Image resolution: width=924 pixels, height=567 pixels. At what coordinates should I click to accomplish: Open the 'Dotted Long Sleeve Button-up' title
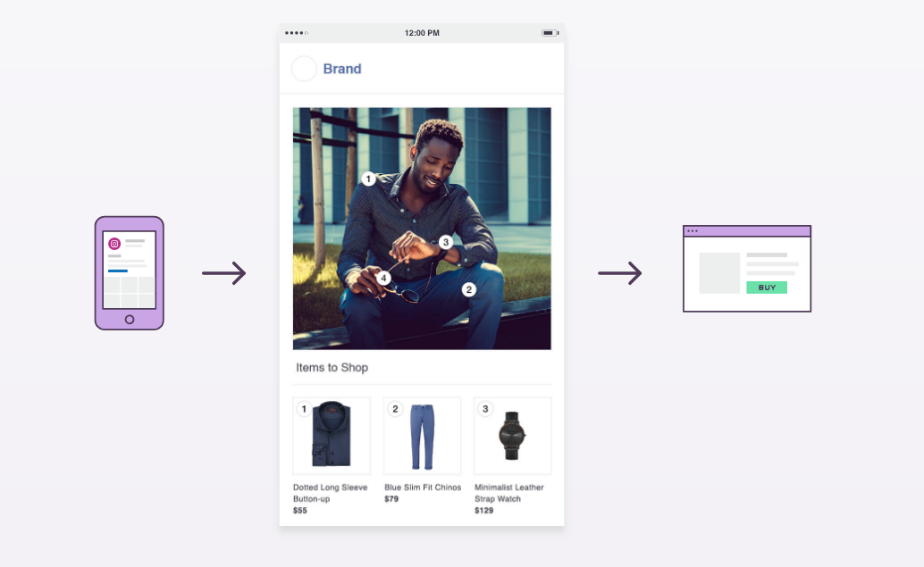point(330,493)
